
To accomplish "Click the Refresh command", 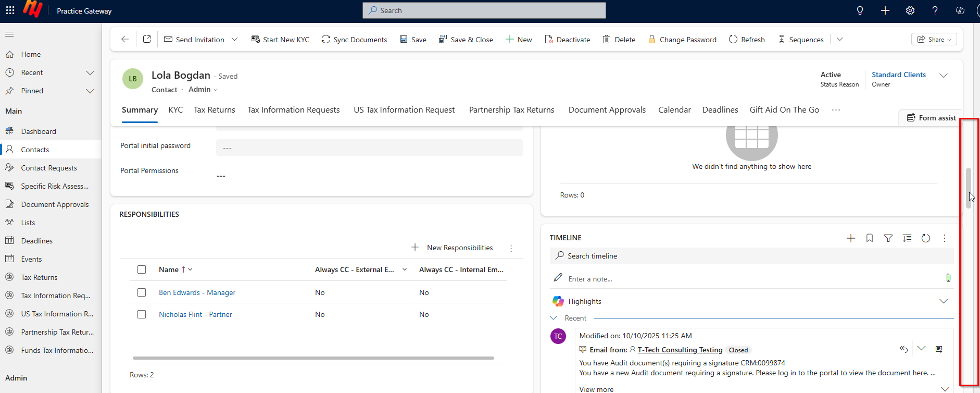I will 747,40.
